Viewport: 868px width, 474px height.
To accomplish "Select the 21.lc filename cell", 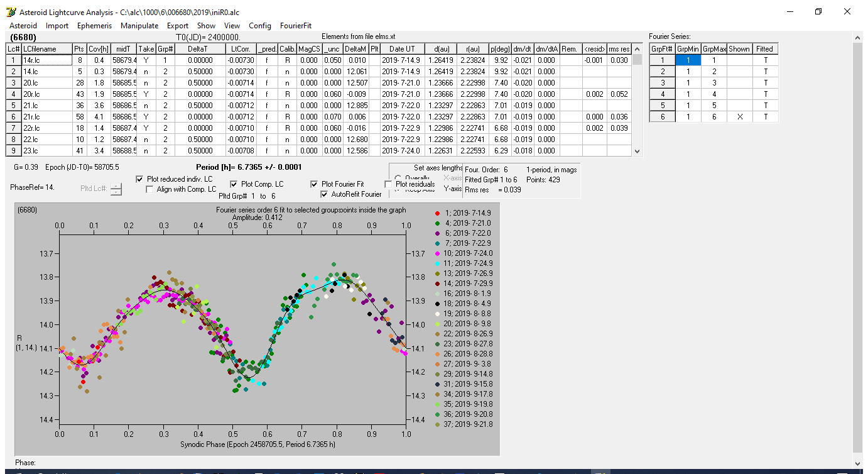I will (x=46, y=106).
